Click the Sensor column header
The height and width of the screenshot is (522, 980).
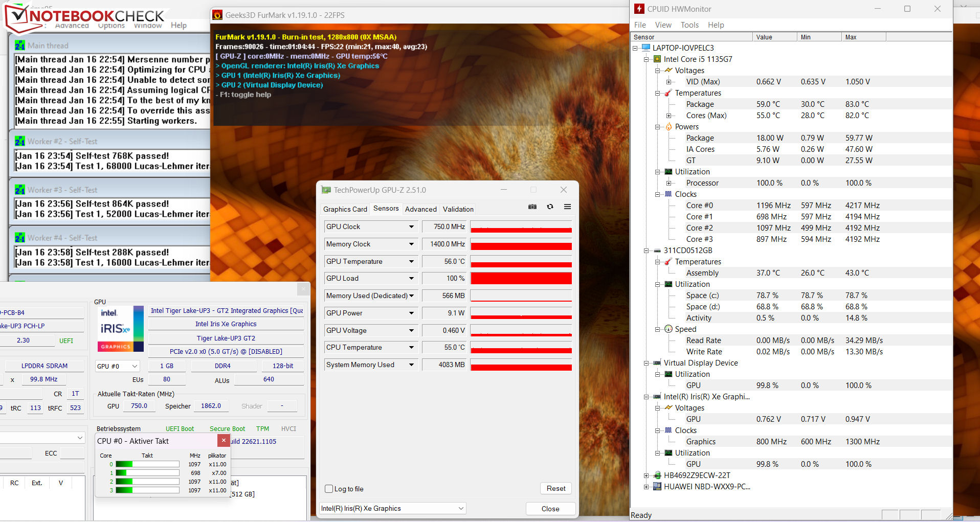coord(692,37)
